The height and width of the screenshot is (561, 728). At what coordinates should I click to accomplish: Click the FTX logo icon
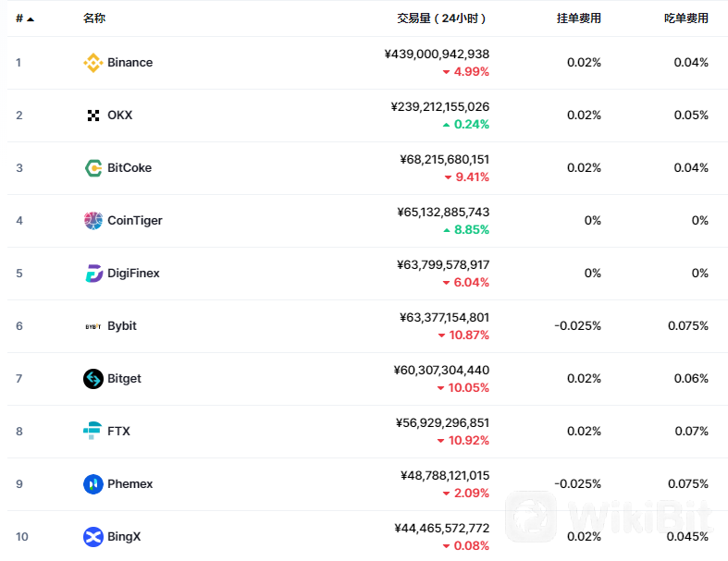point(93,432)
